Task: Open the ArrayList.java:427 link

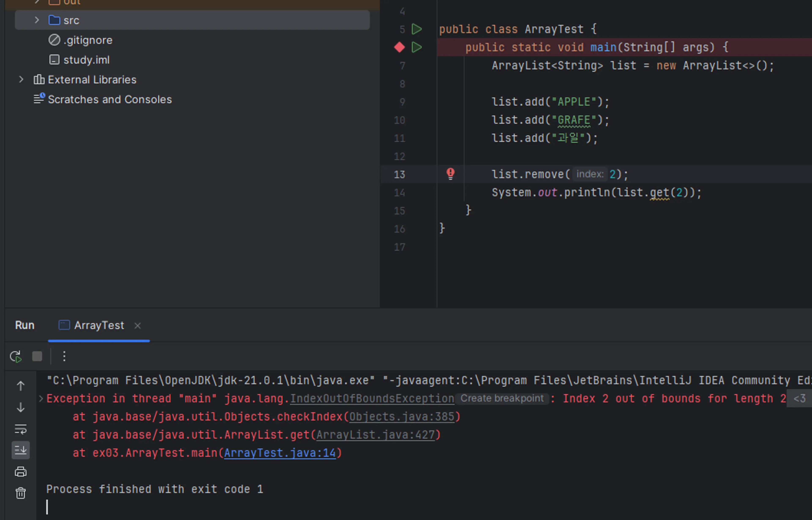Action: coord(376,435)
